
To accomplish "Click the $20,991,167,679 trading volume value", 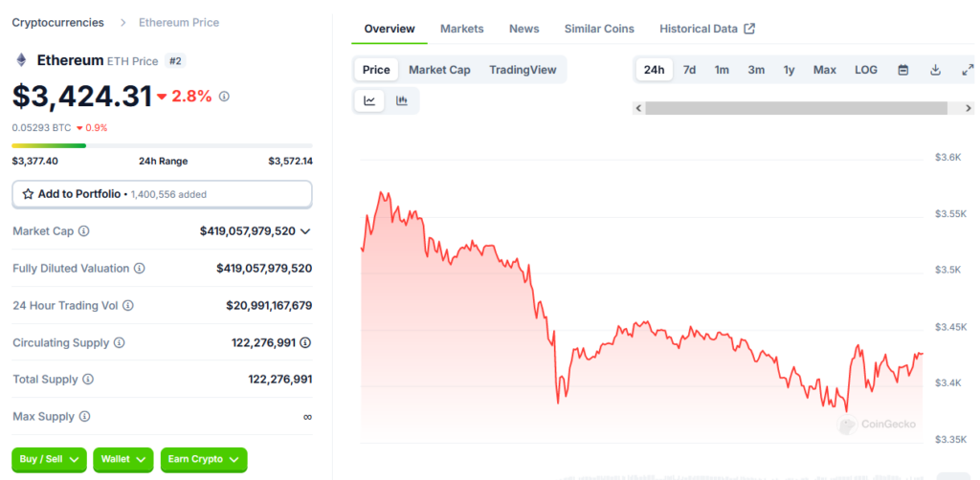I will tap(269, 306).
